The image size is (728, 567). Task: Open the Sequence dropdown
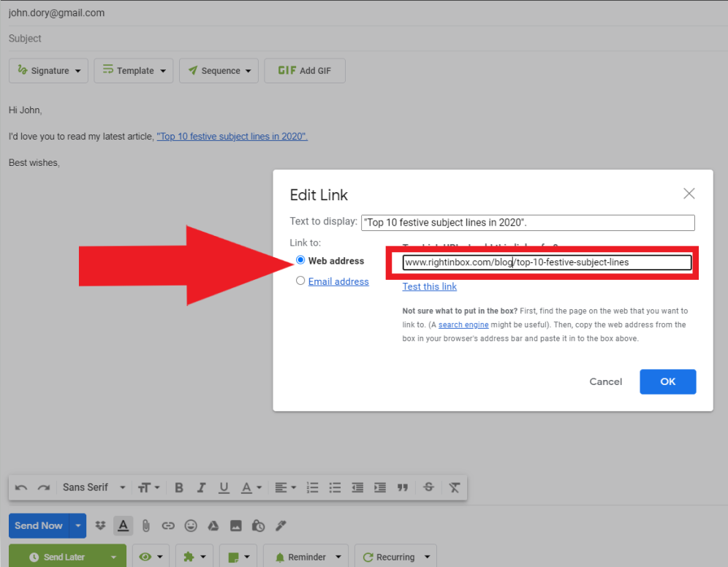click(219, 71)
